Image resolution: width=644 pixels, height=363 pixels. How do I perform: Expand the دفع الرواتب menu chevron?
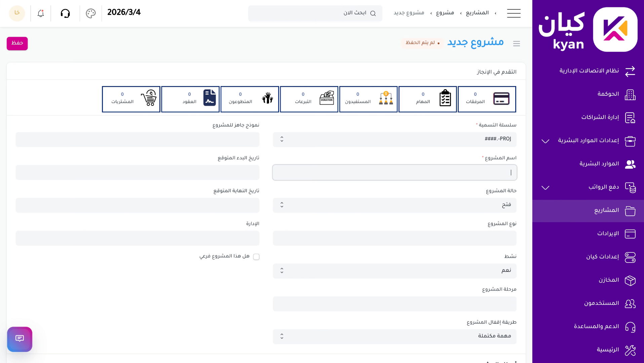pyautogui.click(x=545, y=188)
